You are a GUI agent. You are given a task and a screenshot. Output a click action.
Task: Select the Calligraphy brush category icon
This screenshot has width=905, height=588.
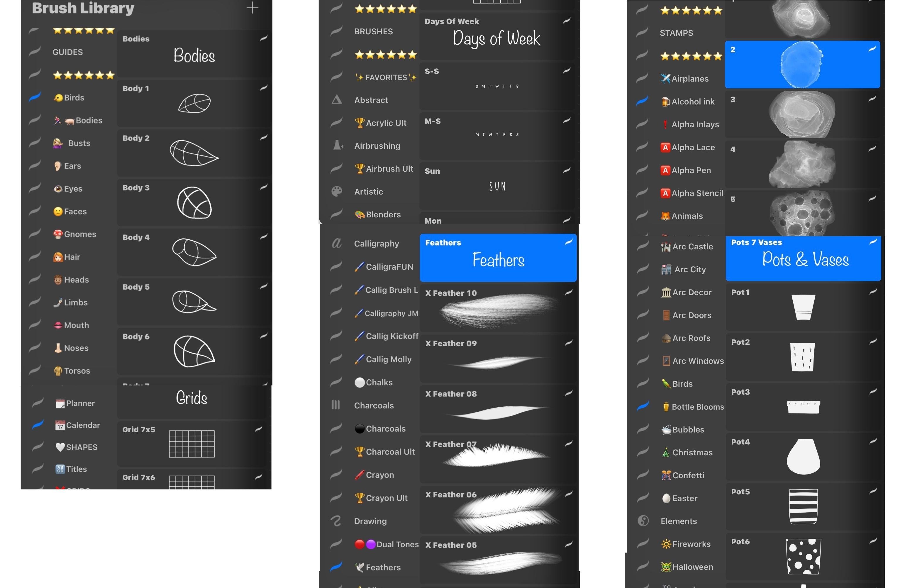coord(336,244)
